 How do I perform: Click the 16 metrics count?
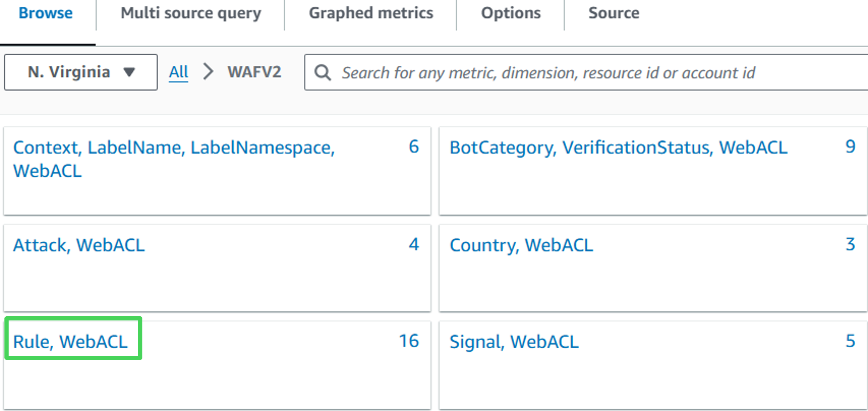409,341
